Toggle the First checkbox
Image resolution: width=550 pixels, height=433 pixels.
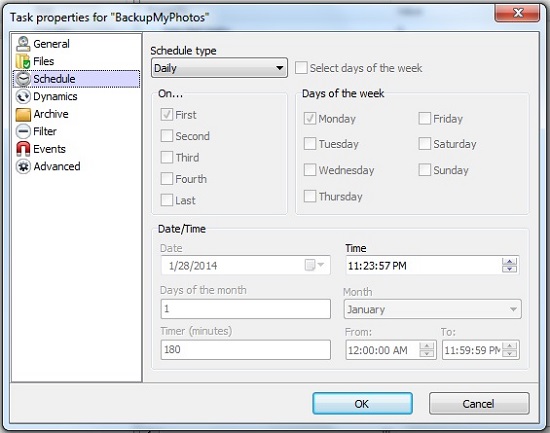pos(167,115)
